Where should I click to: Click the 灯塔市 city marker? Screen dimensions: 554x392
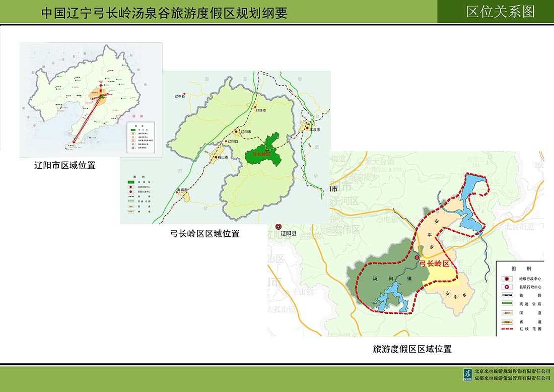click(x=255, y=107)
